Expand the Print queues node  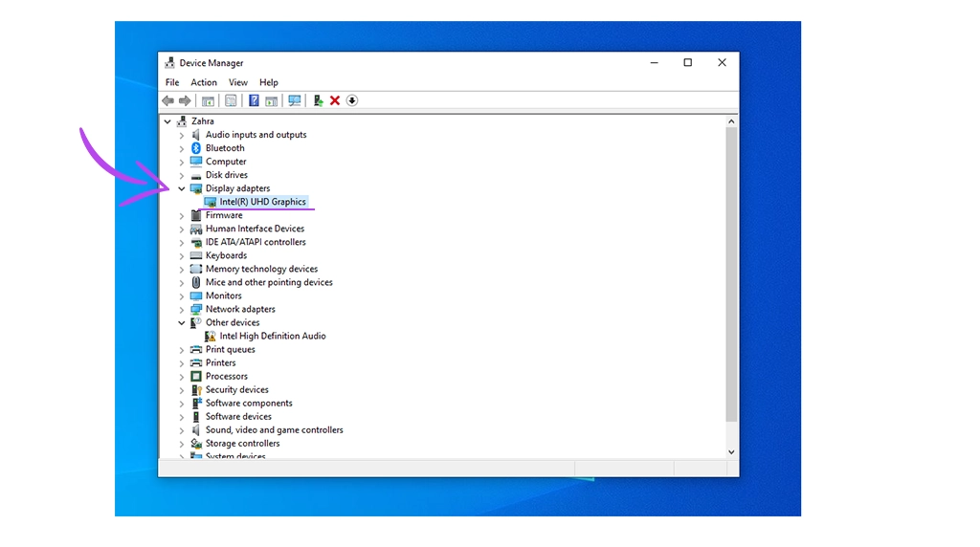click(x=181, y=350)
